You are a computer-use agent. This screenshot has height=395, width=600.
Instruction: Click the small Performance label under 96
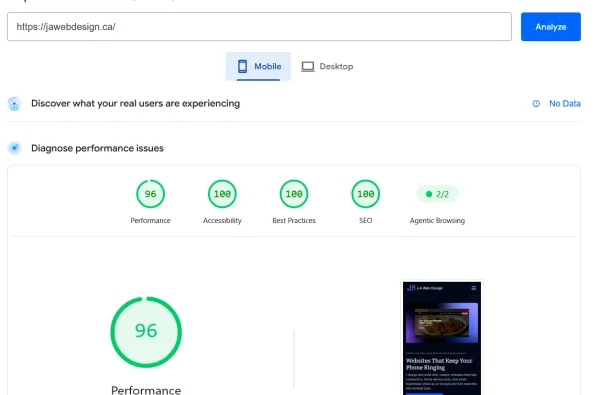point(150,220)
